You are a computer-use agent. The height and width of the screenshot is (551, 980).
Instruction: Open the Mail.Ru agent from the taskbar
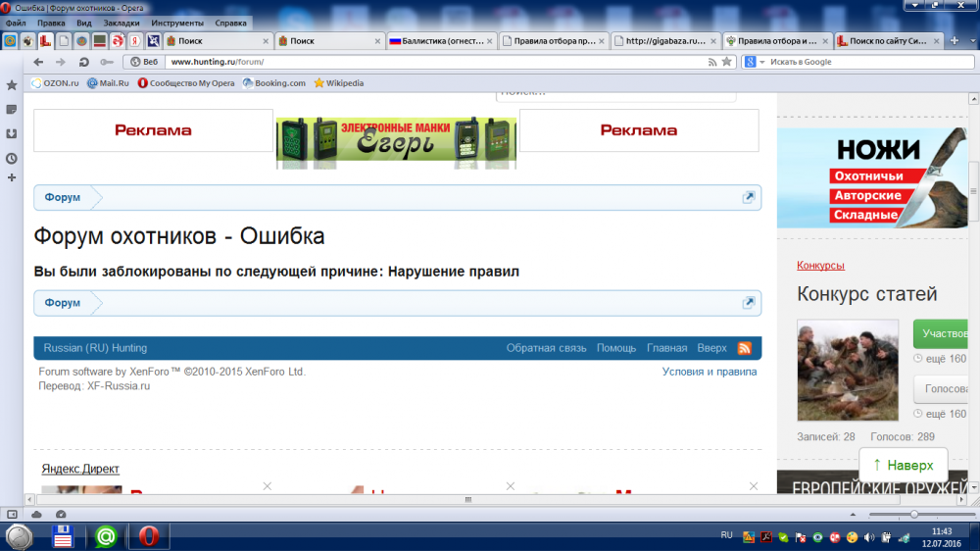(106, 536)
